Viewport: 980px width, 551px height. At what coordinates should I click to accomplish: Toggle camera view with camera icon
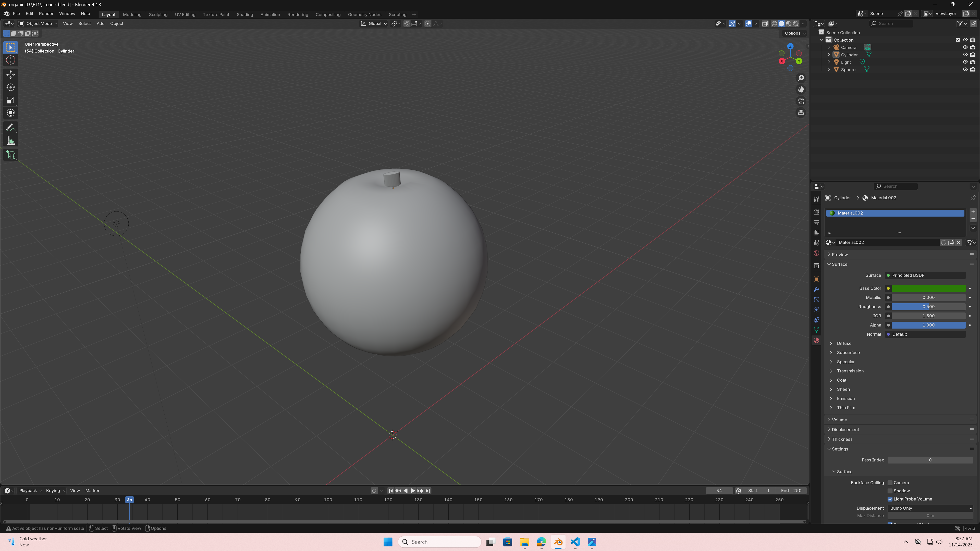[x=801, y=101]
